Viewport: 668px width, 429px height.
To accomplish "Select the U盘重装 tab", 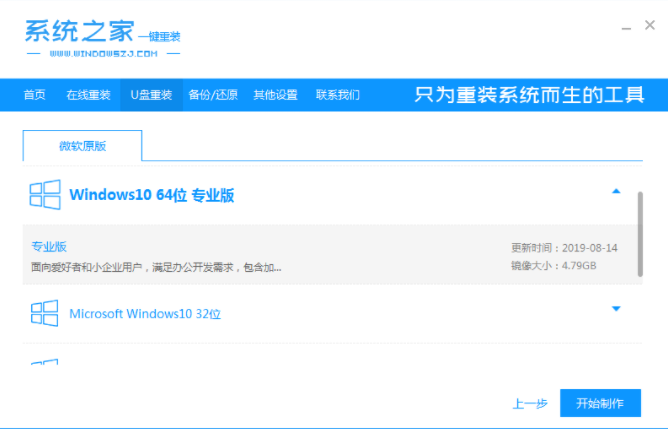I will (x=151, y=95).
